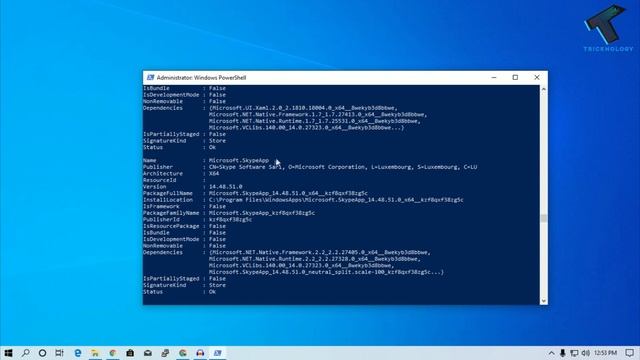Click the PowerShell vertical scrollbar thumb
Viewport: 640px width, 360px height.
(544, 218)
